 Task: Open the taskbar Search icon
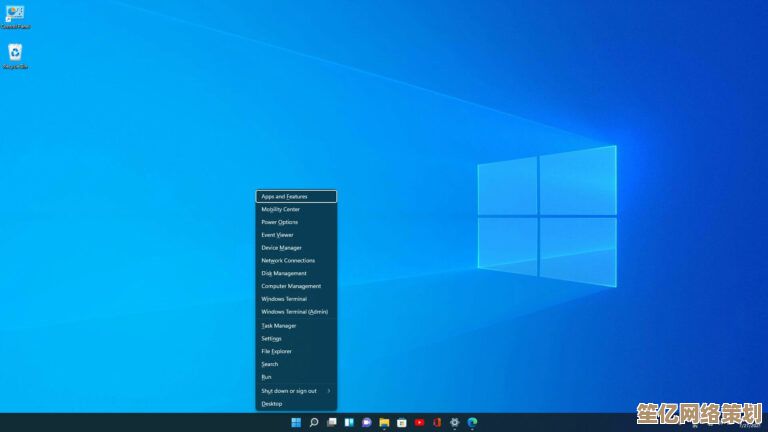[314, 423]
